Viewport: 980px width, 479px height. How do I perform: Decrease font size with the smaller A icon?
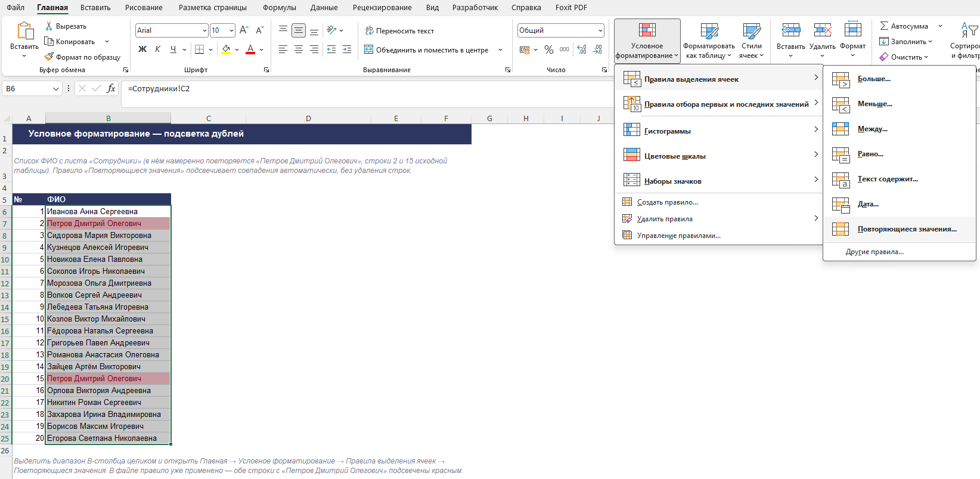point(259,30)
